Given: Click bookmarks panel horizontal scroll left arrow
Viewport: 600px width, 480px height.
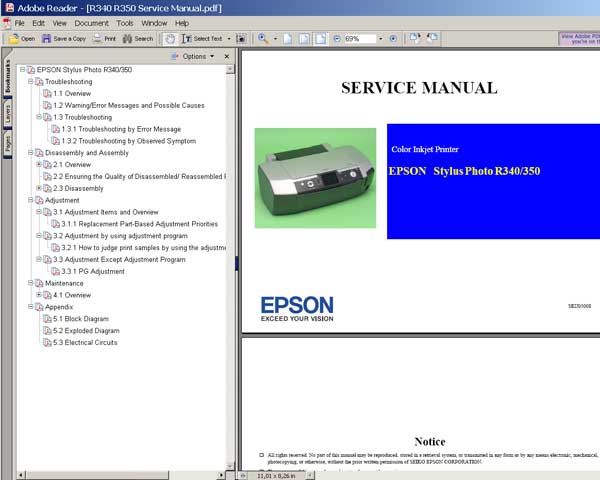Looking at the screenshot, I should [x=21, y=475].
